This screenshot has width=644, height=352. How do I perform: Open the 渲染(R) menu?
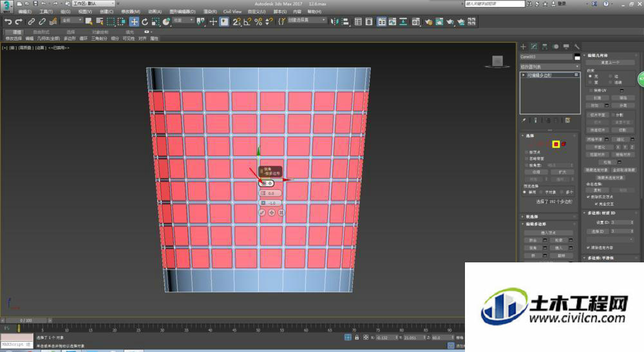(210, 12)
